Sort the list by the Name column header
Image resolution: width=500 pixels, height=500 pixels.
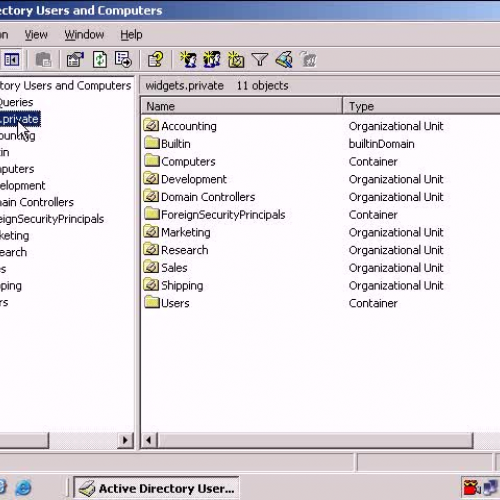(x=242, y=106)
